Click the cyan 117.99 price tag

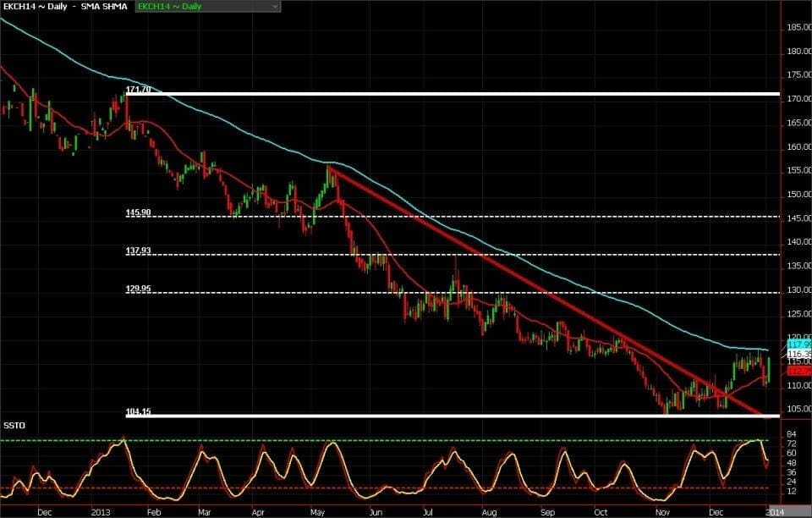pyautogui.click(x=798, y=344)
